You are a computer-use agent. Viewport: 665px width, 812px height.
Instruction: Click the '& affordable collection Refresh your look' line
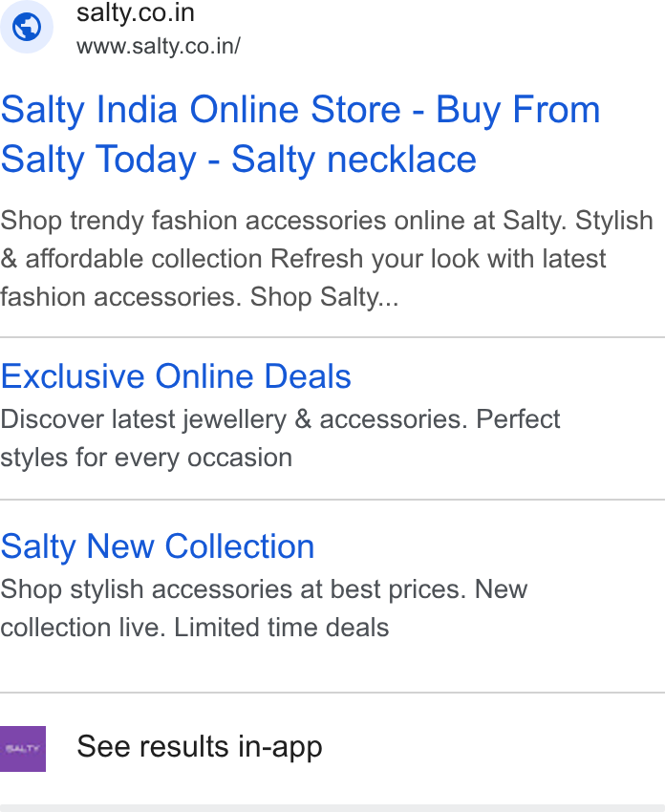click(x=303, y=259)
